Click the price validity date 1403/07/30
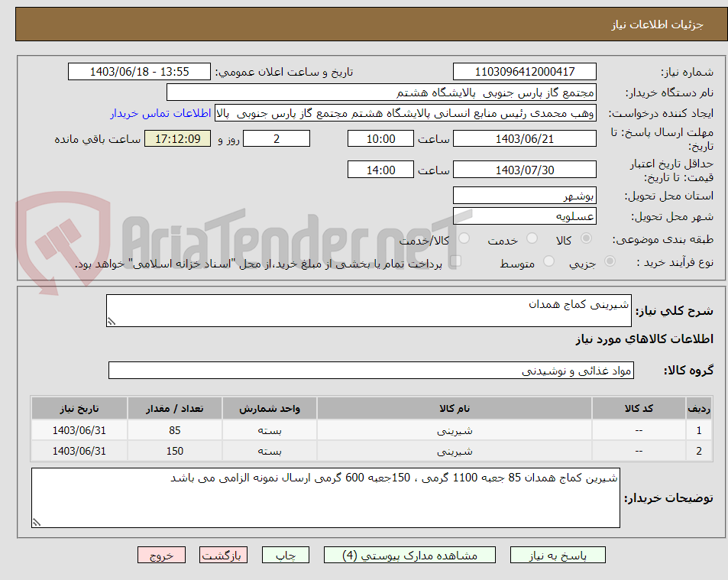This screenshot has width=728, height=580. coord(525,170)
